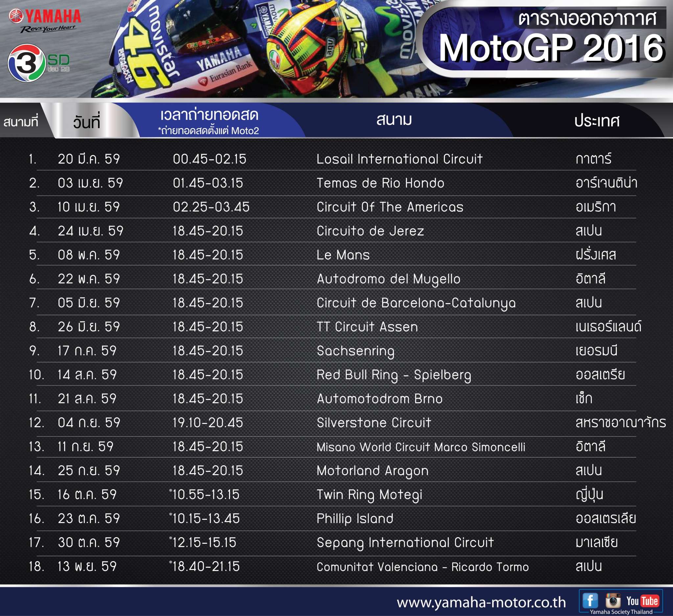Click the ประเทศ column header
Viewport: 673px width, 616px height.
tap(597, 121)
